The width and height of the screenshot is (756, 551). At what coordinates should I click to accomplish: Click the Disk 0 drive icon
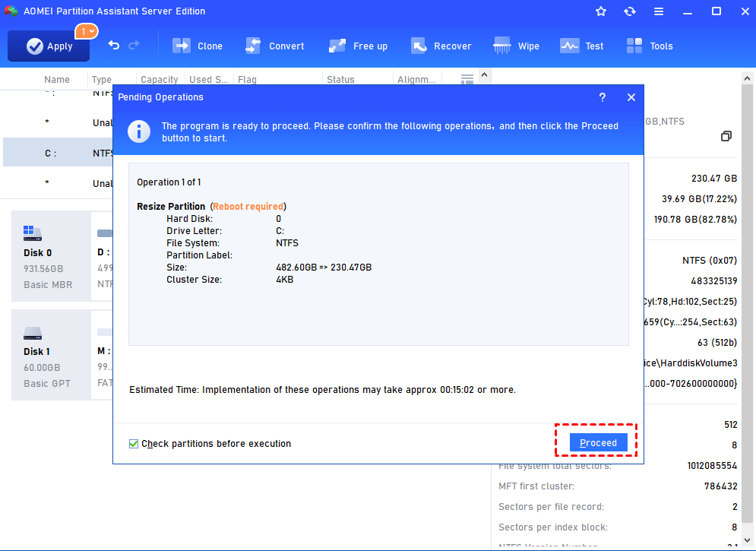(x=33, y=233)
